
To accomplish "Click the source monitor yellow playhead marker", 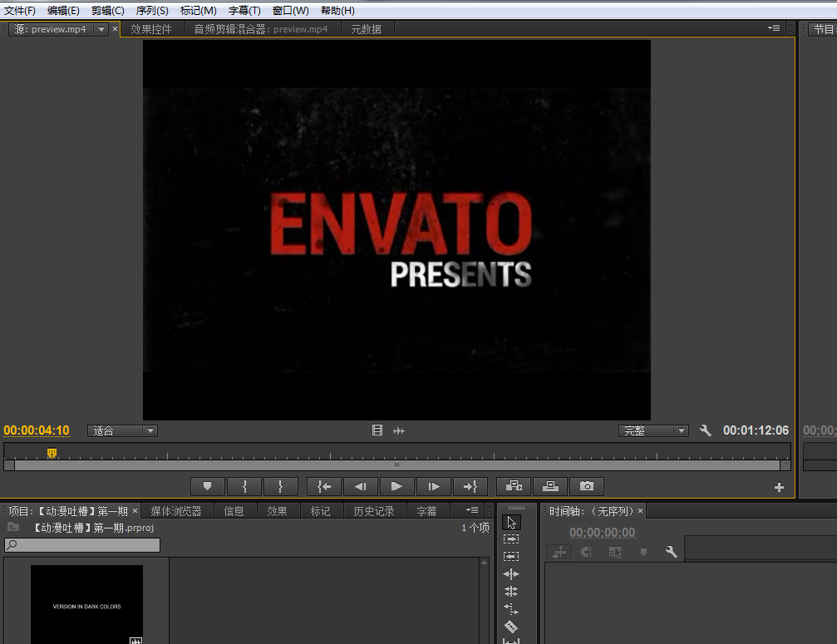I will pyautogui.click(x=52, y=453).
